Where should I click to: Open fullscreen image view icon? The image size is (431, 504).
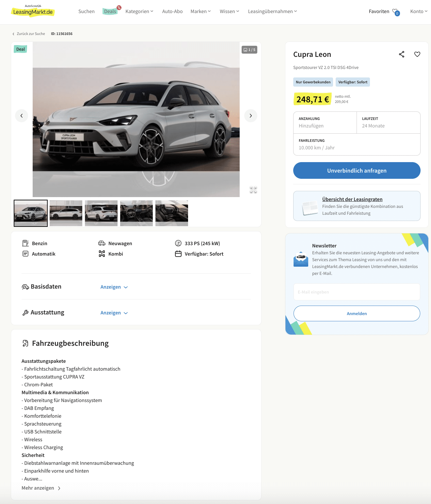253,190
